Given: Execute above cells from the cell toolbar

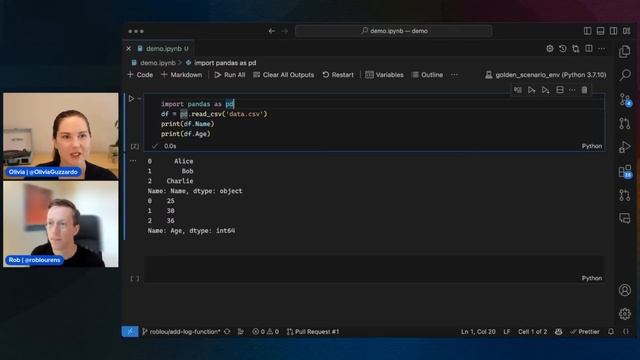Looking at the screenshot, I should 531,90.
